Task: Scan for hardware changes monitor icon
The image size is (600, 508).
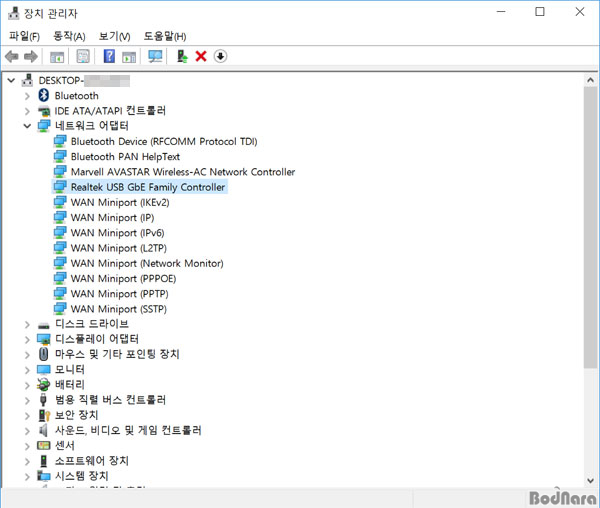Action: (155, 57)
